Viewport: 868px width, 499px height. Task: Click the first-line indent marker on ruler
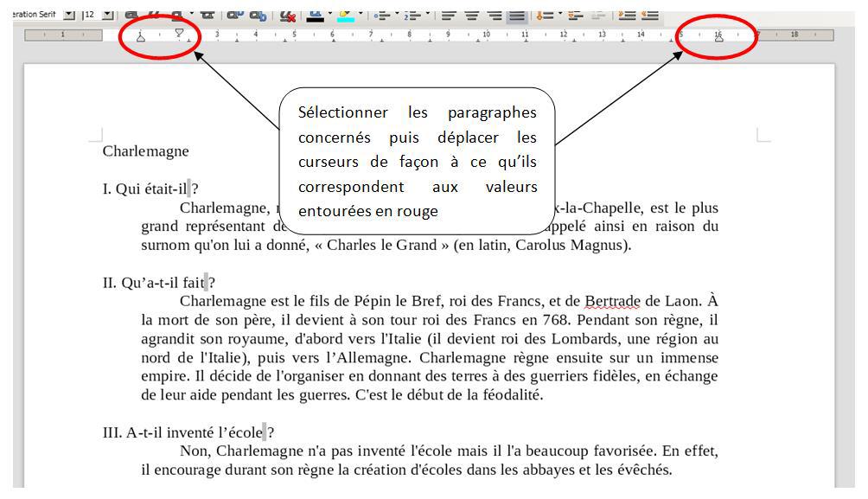tap(180, 33)
